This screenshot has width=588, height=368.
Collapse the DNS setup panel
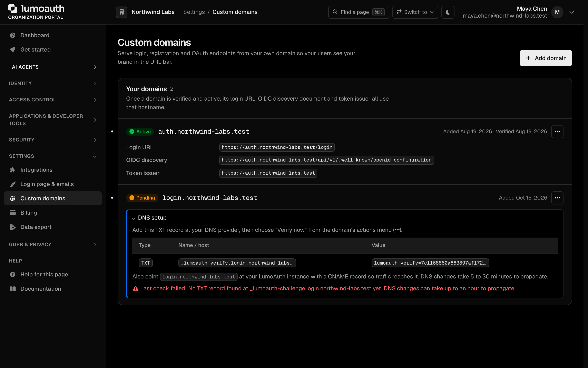pos(149,218)
